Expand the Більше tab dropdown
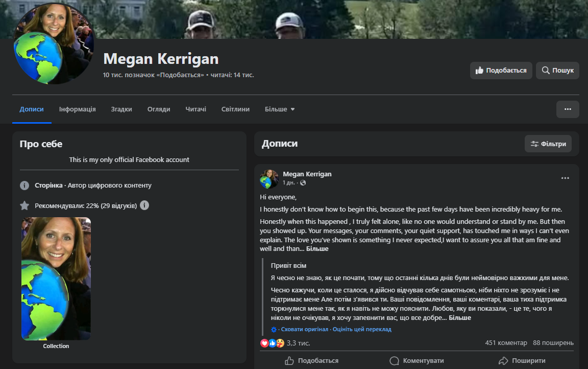This screenshot has height=369, width=588. (x=280, y=109)
